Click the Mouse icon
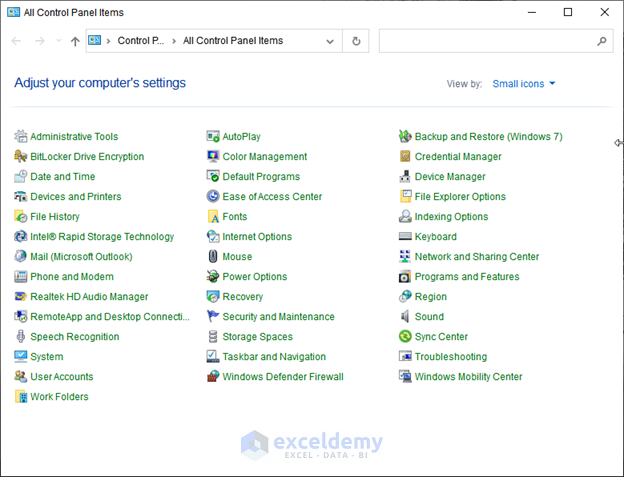The height and width of the screenshot is (477, 624). point(213,257)
